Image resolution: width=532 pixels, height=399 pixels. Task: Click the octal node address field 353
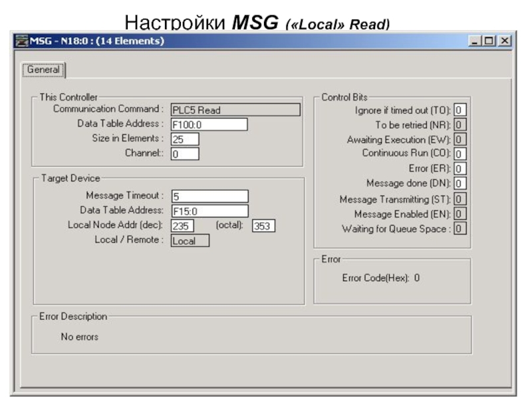click(x=263, y=226)
